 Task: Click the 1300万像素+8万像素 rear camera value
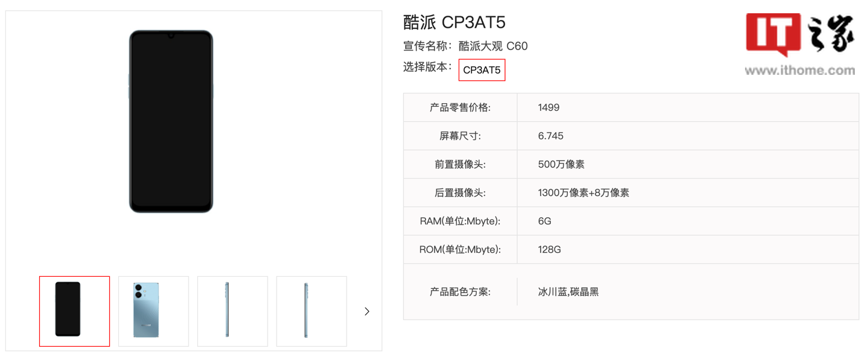[x=583, y=193]
